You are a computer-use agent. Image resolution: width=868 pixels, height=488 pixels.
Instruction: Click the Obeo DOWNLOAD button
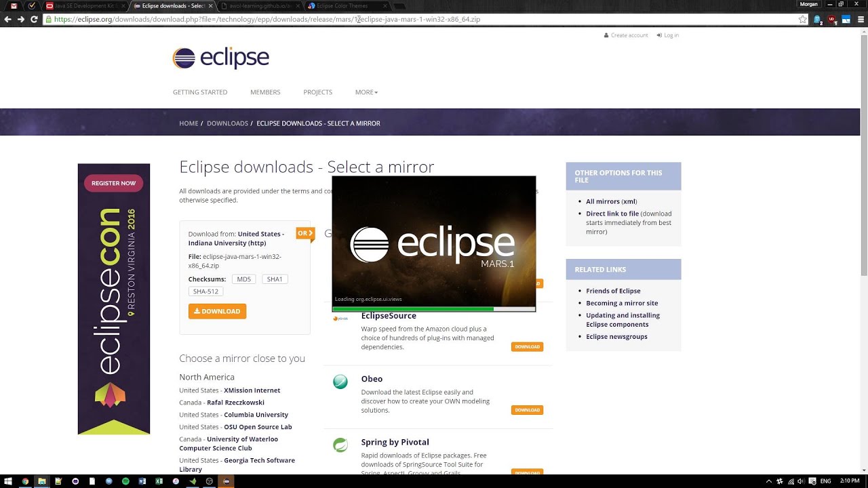pos(527,410)
